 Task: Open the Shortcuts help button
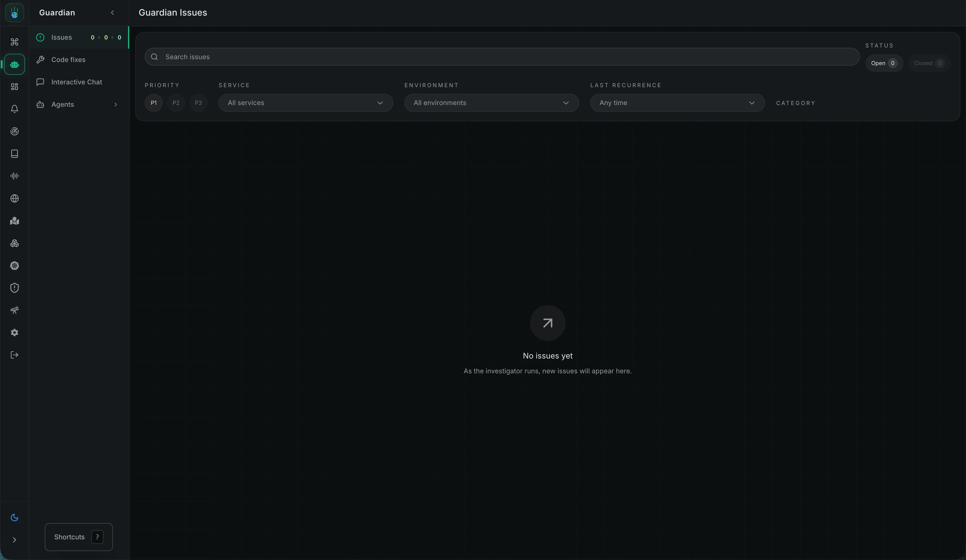point(79,537)
